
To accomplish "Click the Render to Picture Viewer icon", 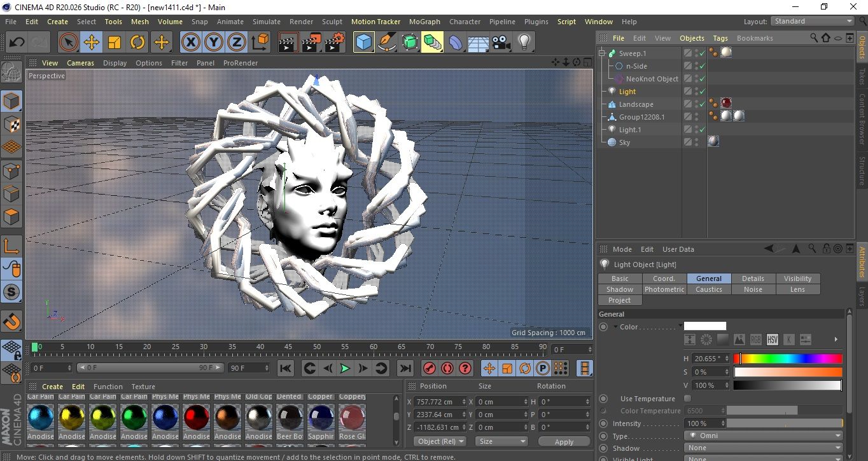I will point(311,43).
